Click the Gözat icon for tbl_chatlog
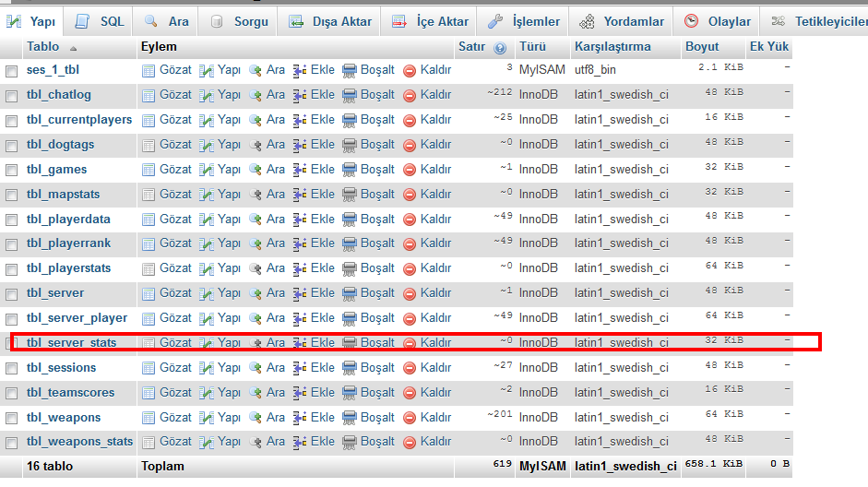Viewport: 868px width, 487px height. pyautogui.click(x=149, y=94)
